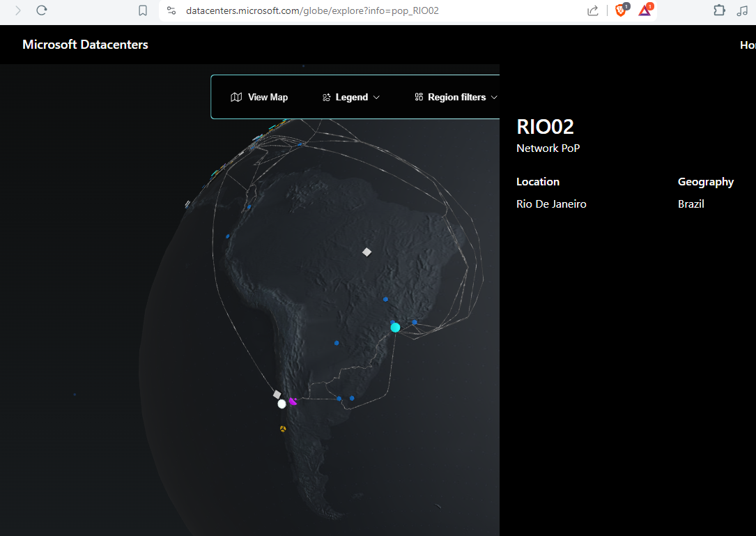
Task: Reload the page with the refresh icon
Action: [x=42, y=10]
